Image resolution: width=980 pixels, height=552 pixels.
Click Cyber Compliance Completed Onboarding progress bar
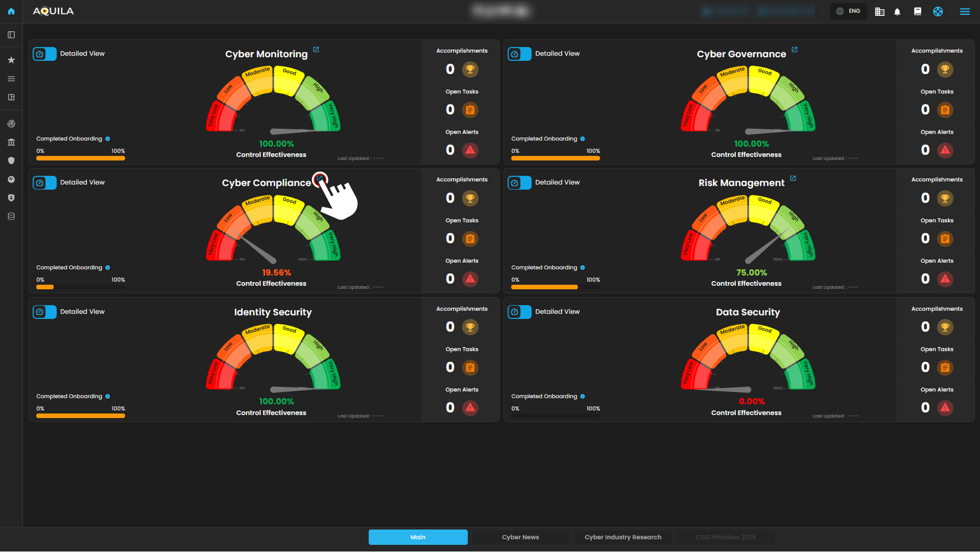80,287
